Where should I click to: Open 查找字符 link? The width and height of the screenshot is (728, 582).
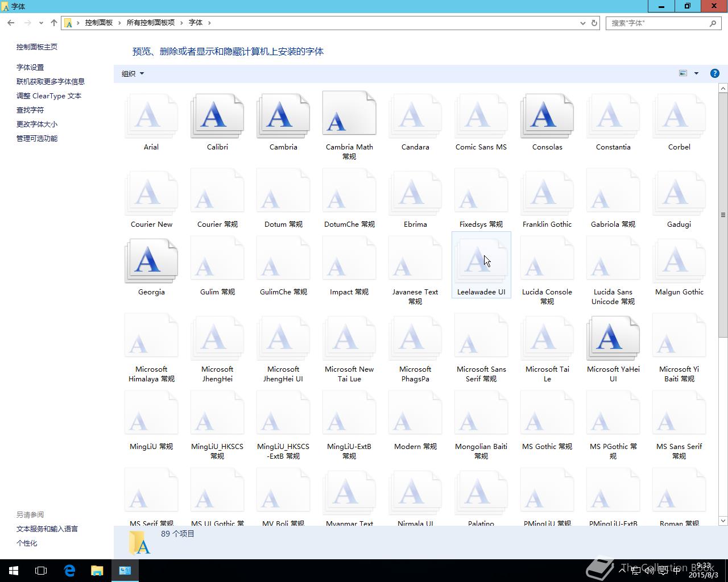tap(30, 110)
